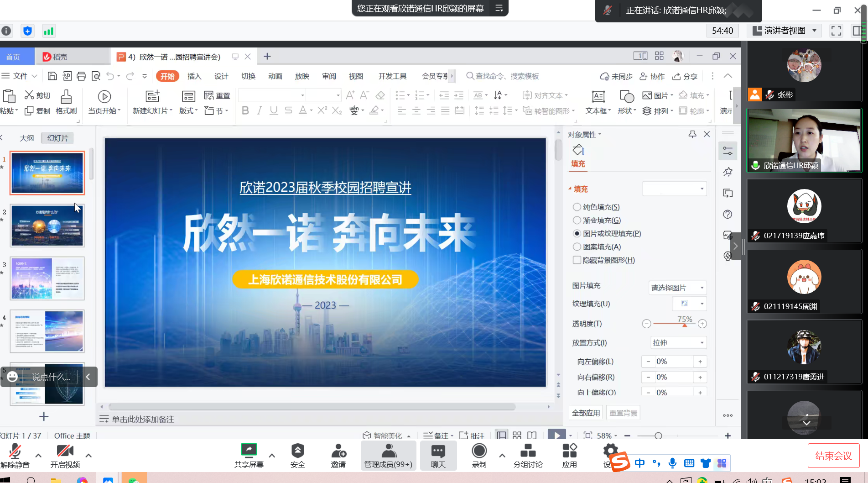Clear formatting with the eraser icon
This screenshot has width=868, height=483.
380,95
